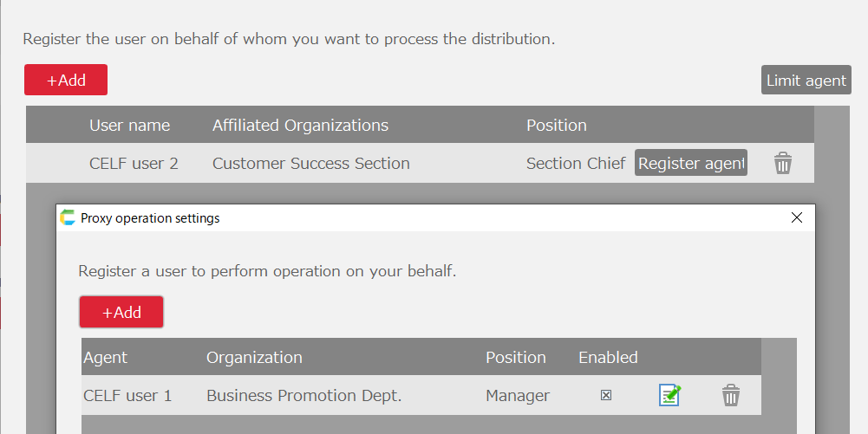868x434 pixels.
Task: Select the CELF user 2 name cell
Action: (134, 163)
